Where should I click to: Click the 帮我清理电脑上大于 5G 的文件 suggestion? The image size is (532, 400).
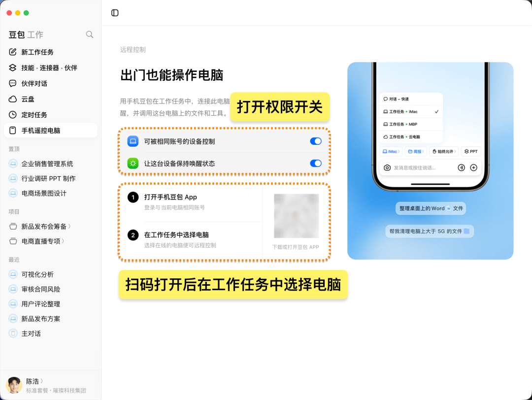(x=430, y=231)
